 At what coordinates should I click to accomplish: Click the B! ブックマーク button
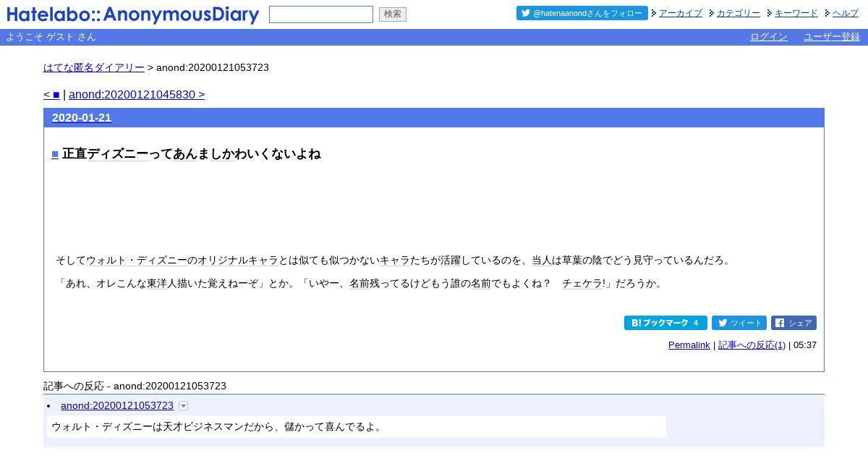click(x=665, y=323)
